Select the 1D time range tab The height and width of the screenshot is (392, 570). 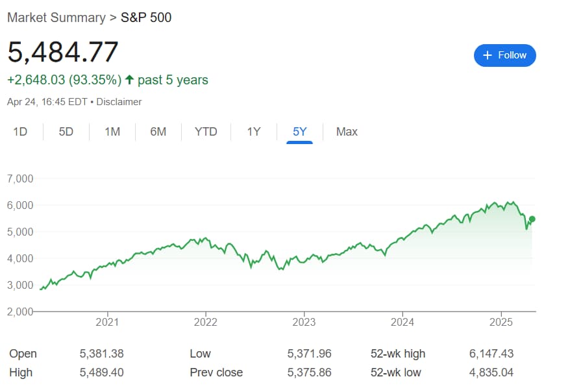click(x=20, y=131)
